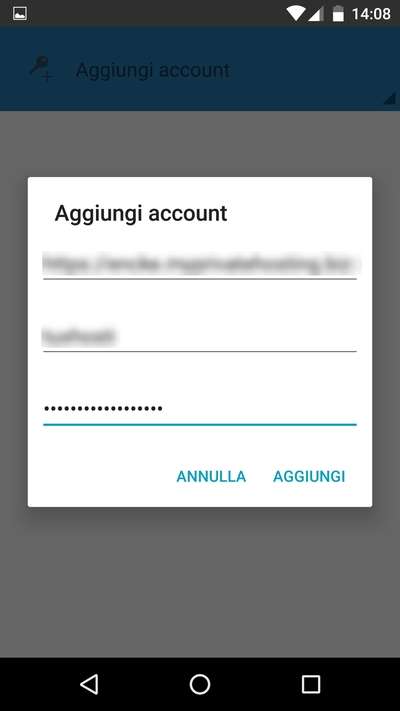Tap the Wi-Fi signal icon

[x=296, y=14]
